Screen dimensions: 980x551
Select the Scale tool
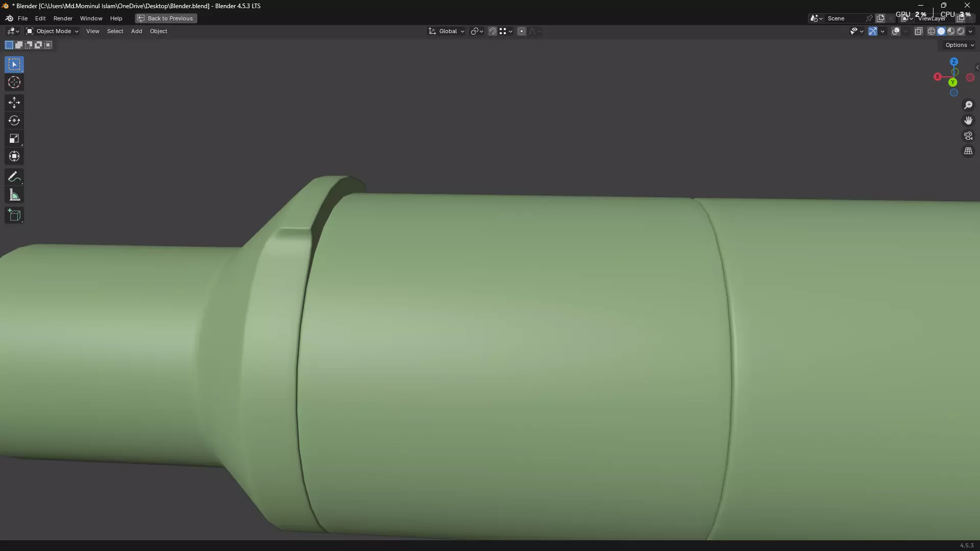tap(14, 138)
